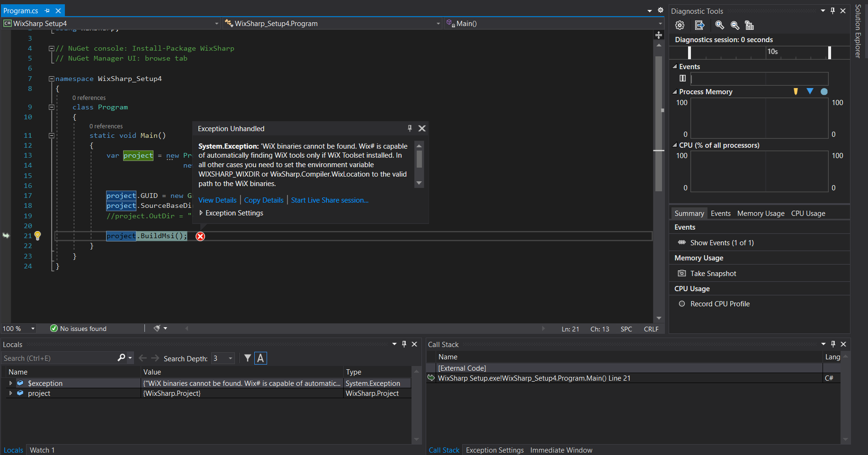Click the diagnostics Output window export icon
868x455 pixels.
click(699, 25)
